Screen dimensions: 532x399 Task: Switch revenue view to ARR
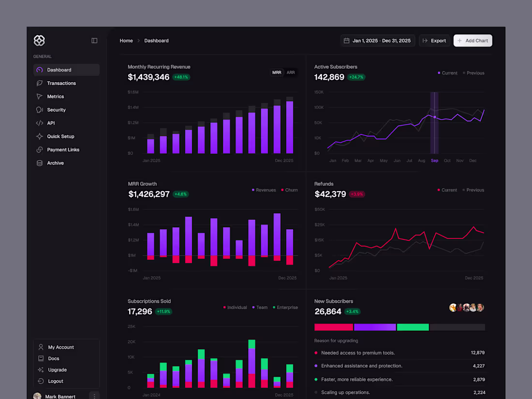coord(290,72)
